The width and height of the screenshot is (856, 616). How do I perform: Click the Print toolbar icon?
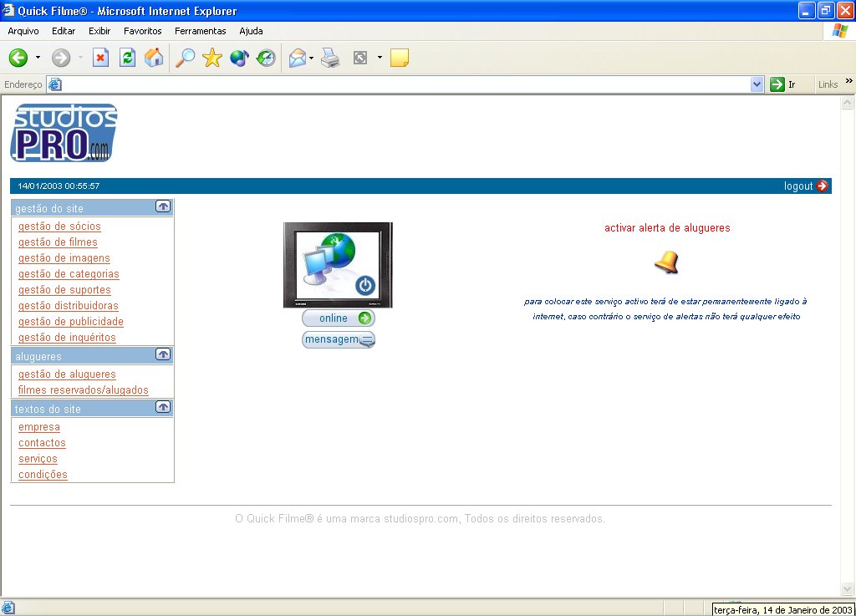pyautogui.click(x=330, y=58)
